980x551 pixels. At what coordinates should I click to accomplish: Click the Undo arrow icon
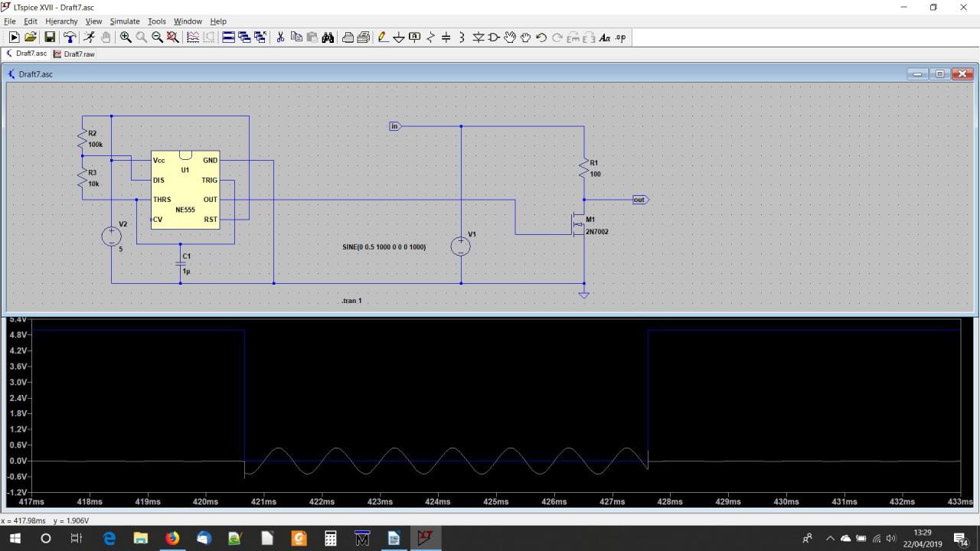point(541,37)
